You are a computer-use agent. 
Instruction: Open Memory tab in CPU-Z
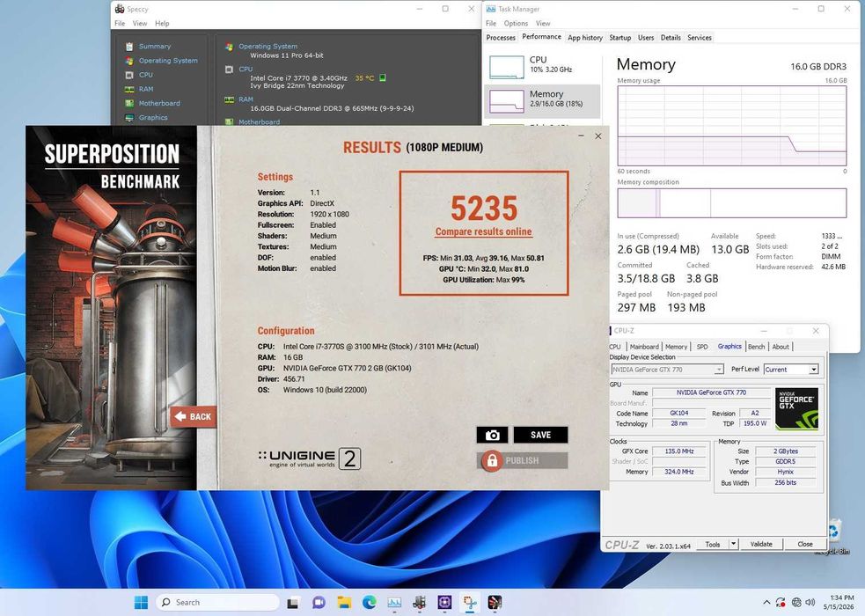[676, 347]
